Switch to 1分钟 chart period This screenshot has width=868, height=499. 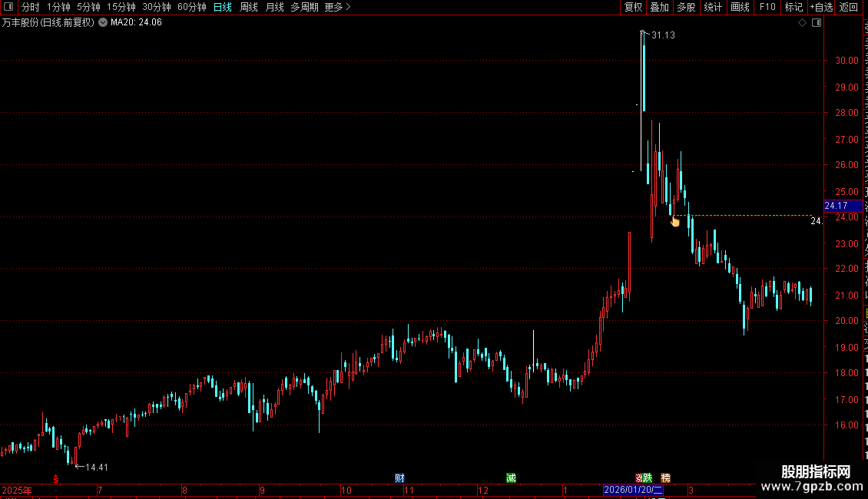point(58,7)
